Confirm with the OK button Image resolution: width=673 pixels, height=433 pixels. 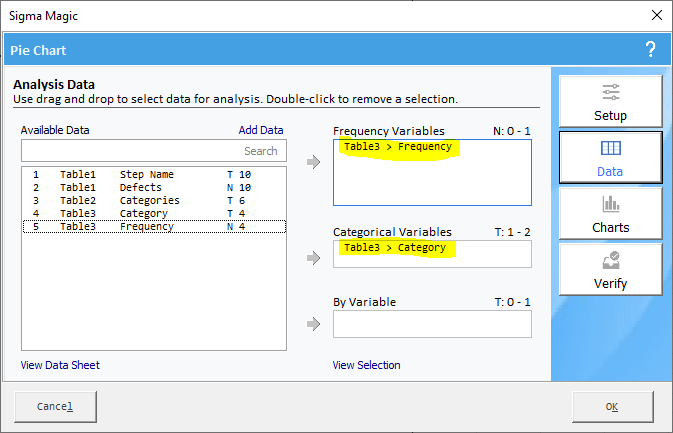click(612, 406)
